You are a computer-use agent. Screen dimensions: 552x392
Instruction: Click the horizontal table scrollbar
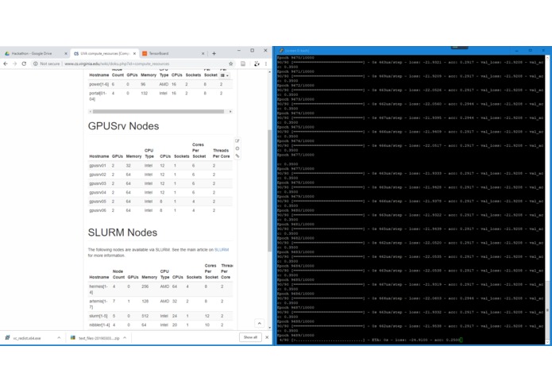pyautogui.click(x=158, y=111)
